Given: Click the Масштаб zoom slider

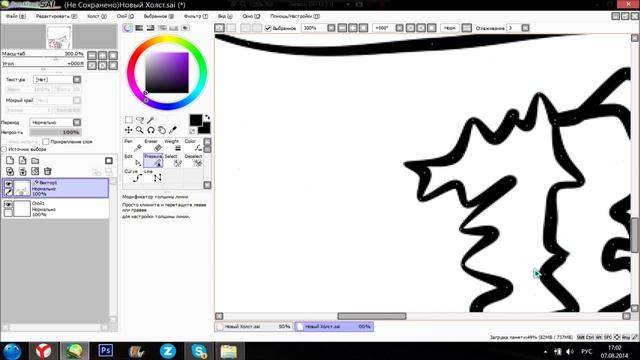Looking at the screenshot, I should (x=43, y=54).
